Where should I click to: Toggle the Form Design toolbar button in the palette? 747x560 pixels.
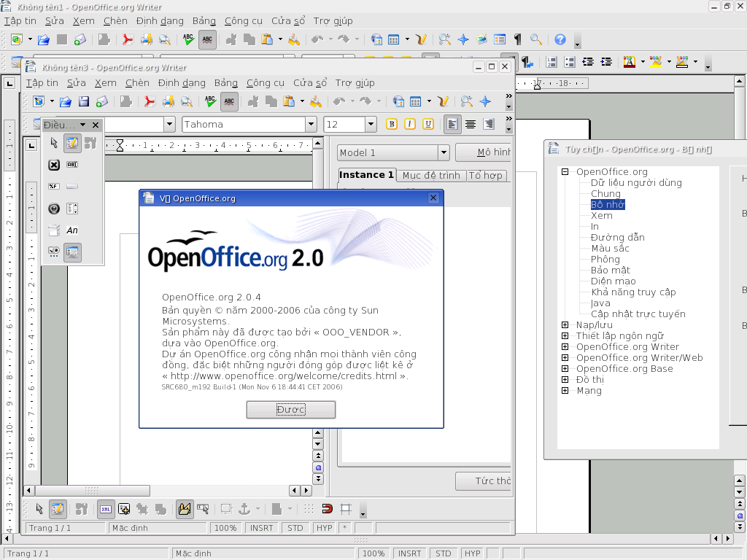click(72, 252)
